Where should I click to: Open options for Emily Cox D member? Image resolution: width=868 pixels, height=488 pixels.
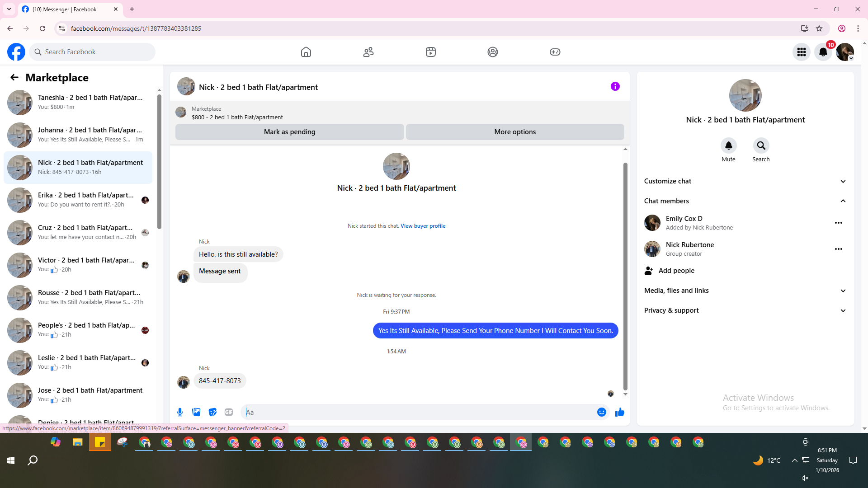(838, 223)
